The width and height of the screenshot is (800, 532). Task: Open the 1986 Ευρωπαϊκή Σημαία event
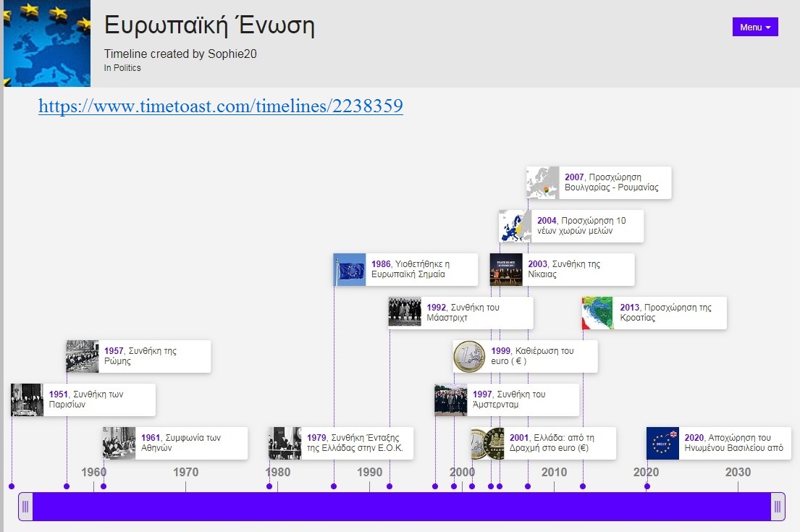coord(405,269)
